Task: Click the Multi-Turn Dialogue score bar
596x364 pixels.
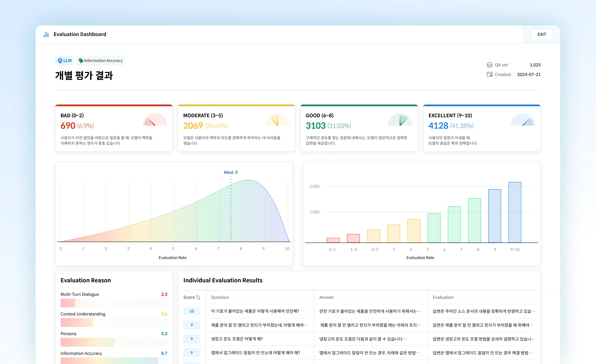Action: tap(114, 303)
